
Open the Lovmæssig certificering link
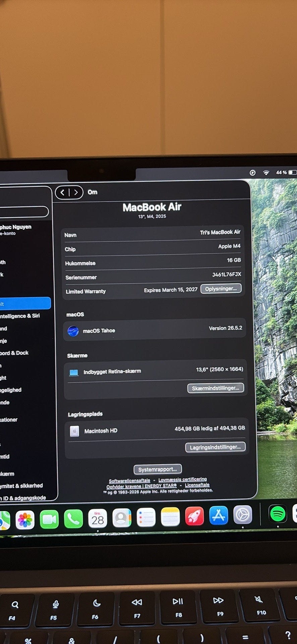pyautogui.click(x=183, y=480)
